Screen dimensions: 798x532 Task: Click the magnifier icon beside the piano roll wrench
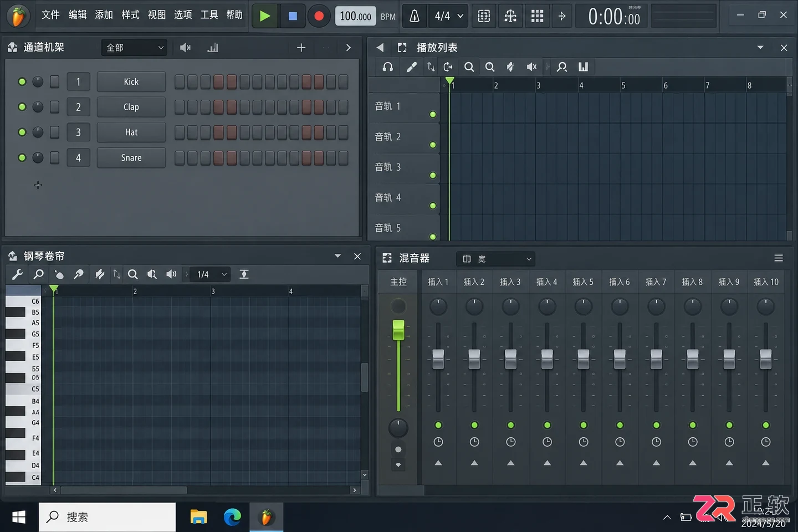click(38, 274)
